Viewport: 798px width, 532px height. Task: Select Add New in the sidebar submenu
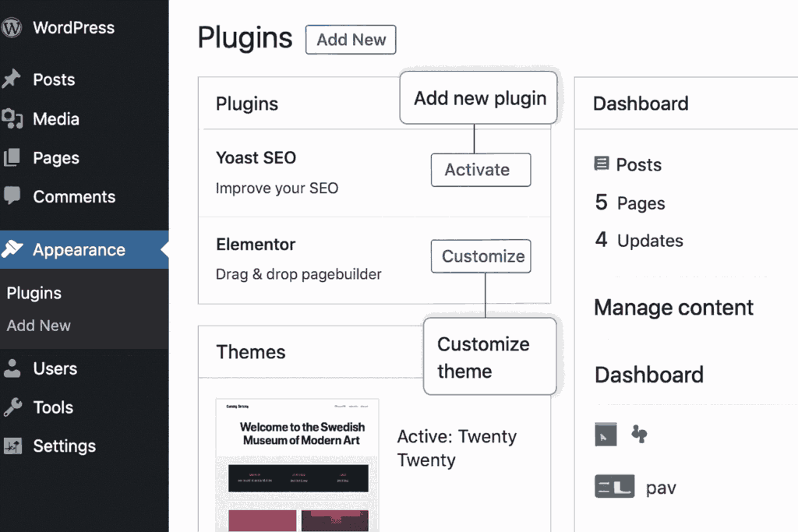[39, 326]
